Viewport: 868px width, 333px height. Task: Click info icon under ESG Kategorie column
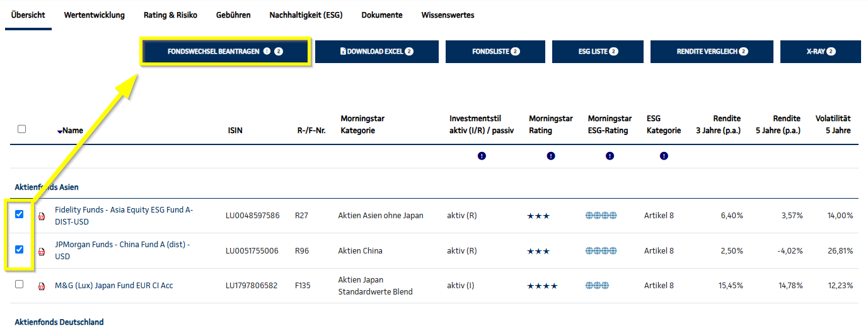click(x=664, y=156)
